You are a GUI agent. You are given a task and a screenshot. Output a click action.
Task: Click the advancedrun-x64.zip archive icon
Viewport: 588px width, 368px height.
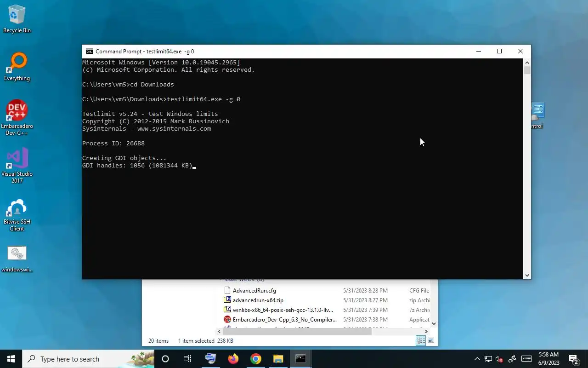pos(227,300)
